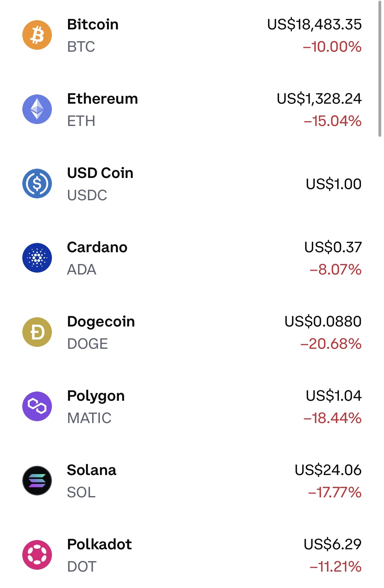Click the Bitcoin price US$18,483.35
Viewport: 384px width, 588px height.
pos(314,24)
